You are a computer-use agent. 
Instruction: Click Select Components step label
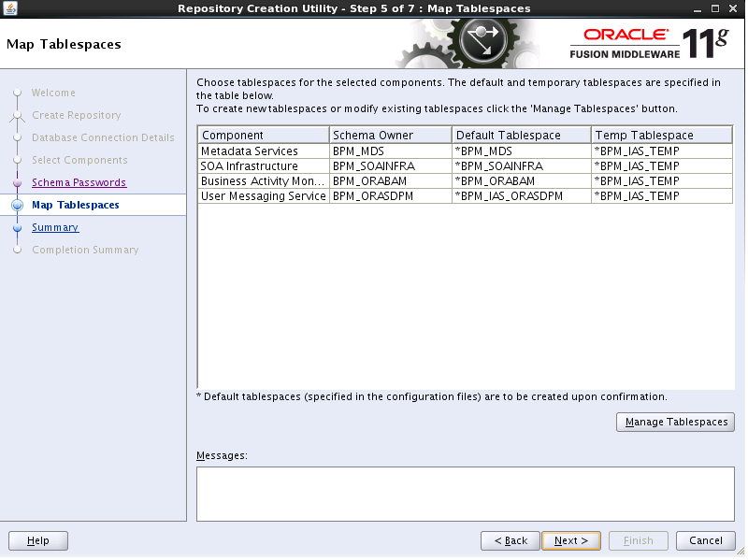pos(79,160)
